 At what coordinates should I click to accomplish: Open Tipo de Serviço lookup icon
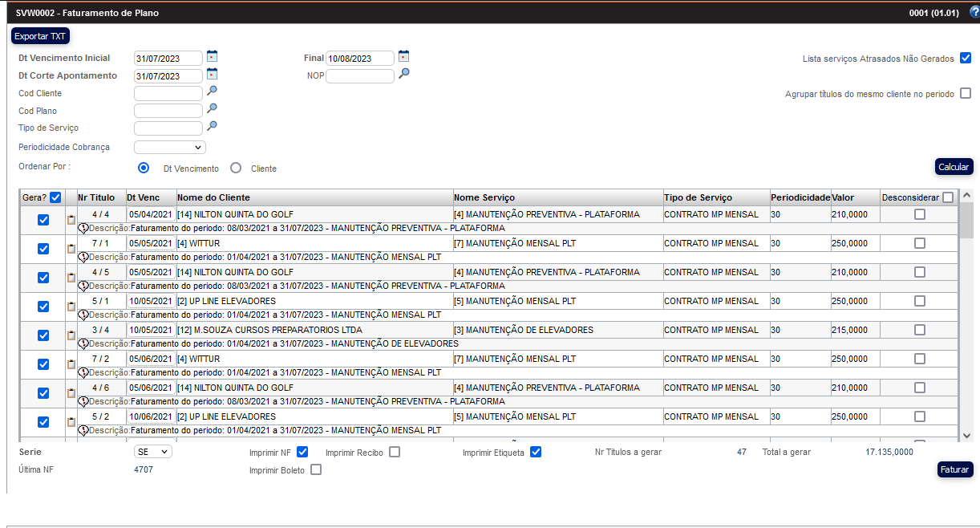(212, 127)
